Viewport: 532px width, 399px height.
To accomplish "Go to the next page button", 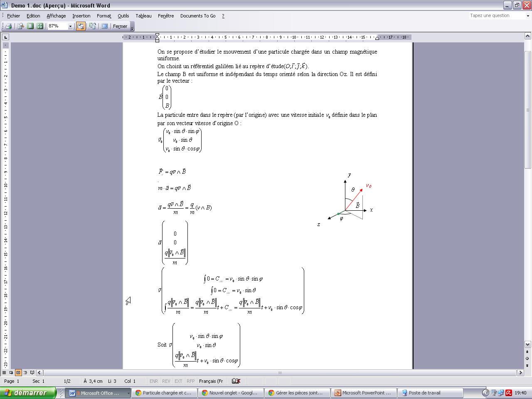I will click(528, 365).
